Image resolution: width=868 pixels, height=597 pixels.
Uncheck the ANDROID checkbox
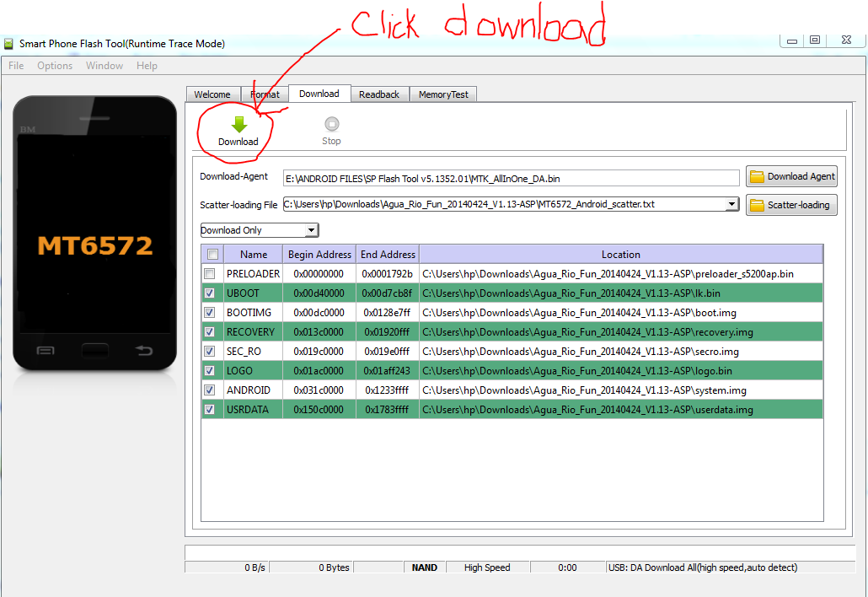point(209,390)
